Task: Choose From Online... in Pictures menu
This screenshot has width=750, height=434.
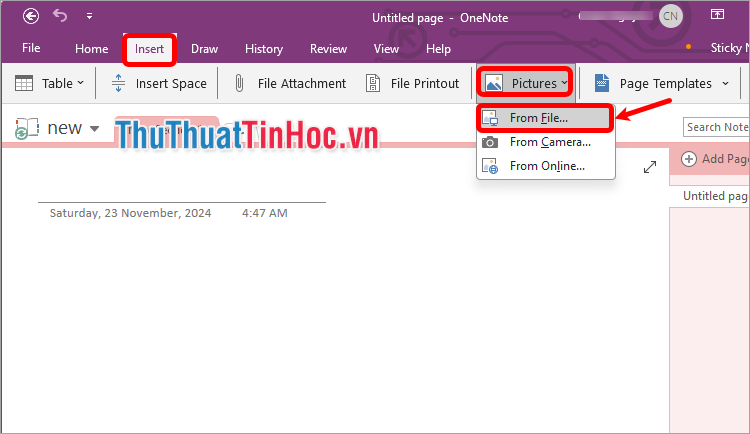Action: (x=545, y=166)
